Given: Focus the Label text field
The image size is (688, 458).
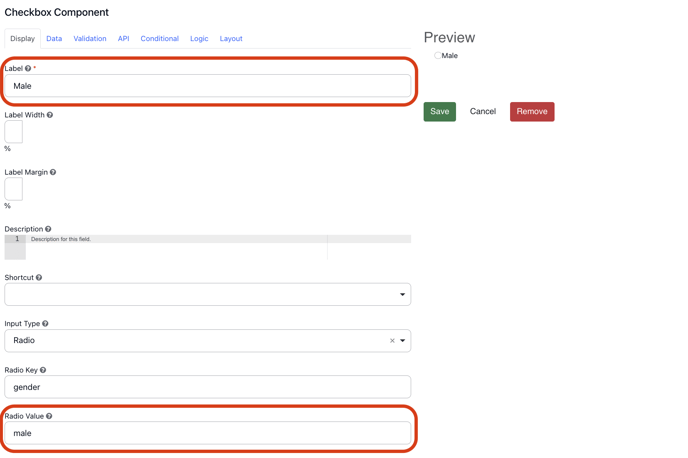Looking at the screenshot, I should coord(207,87).
